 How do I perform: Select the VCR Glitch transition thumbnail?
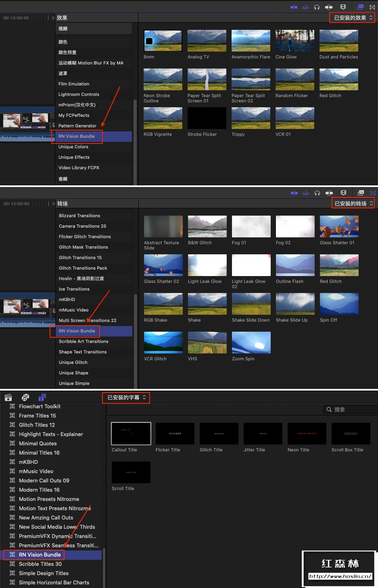tap(163, 343)
